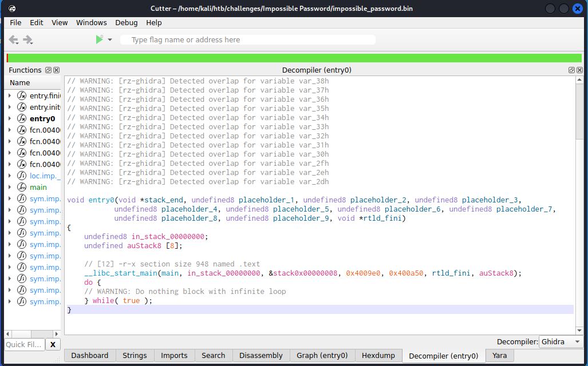This screenshot has height=366, width=588.
Task: Minimize the Cutter window
Action: pos(550,8)
